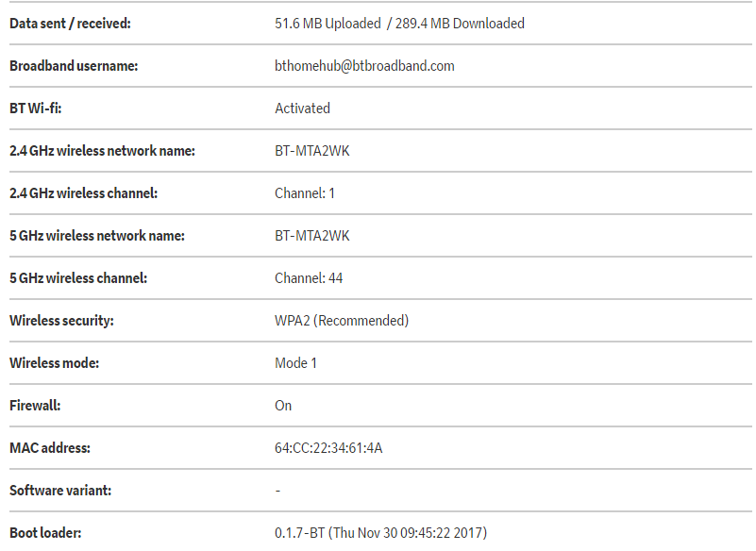
Task: Click the "Data sent / received" label
Action: (x=70, y=24)
